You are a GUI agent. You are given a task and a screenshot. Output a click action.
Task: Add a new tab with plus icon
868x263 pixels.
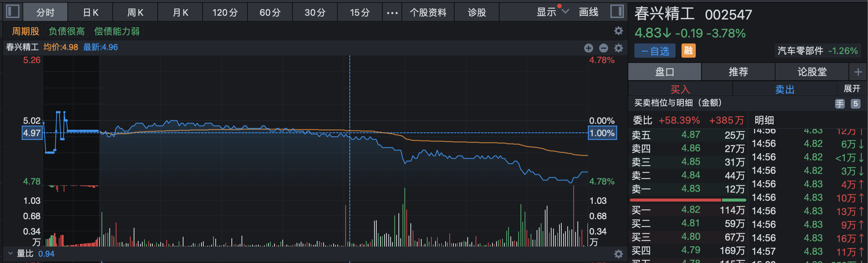858,72
